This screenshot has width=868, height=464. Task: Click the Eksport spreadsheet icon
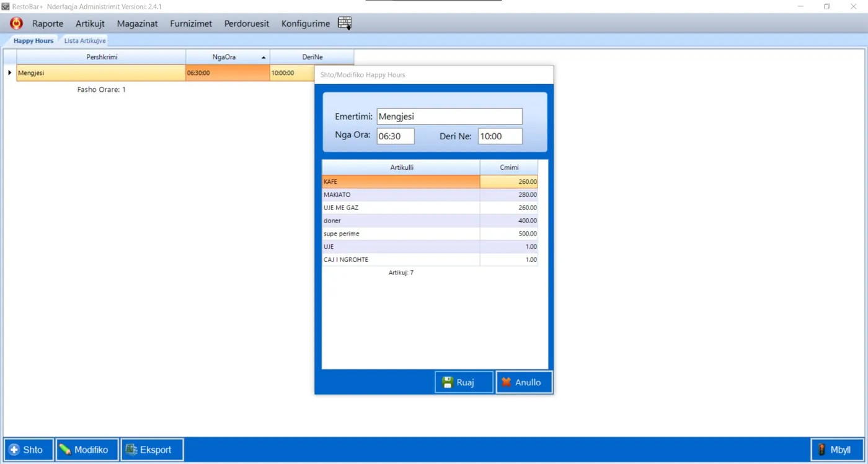pyautogui.click(x=131, y=450)
